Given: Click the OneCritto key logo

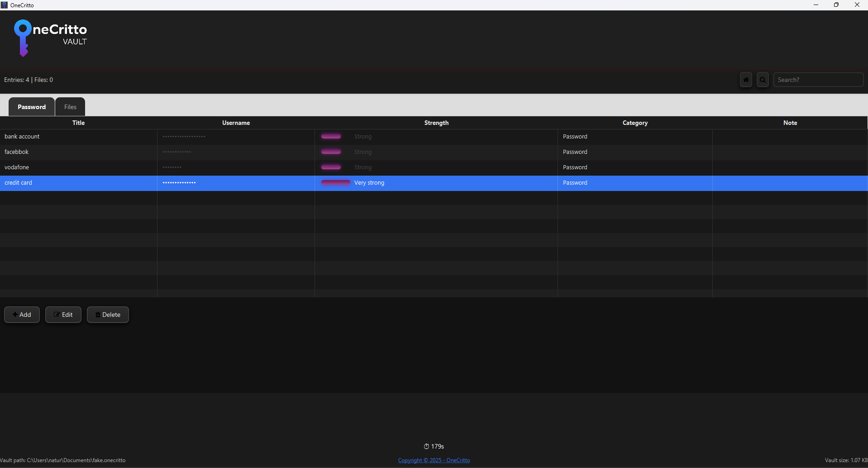Looking at the screenshot, I should tap(23, 38).
